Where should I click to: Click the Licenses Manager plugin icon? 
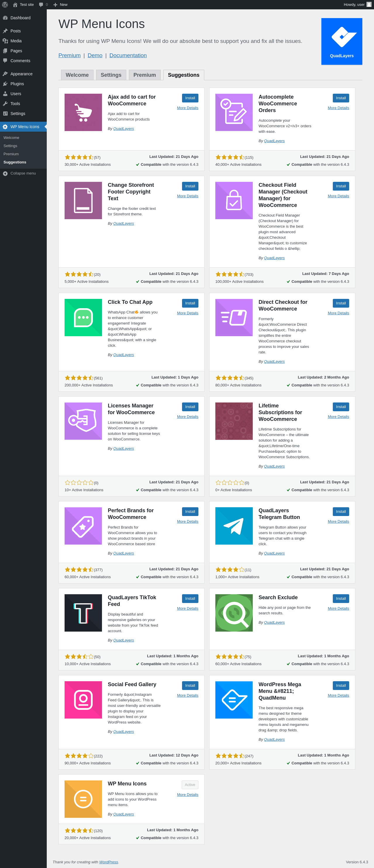point(83,421)
